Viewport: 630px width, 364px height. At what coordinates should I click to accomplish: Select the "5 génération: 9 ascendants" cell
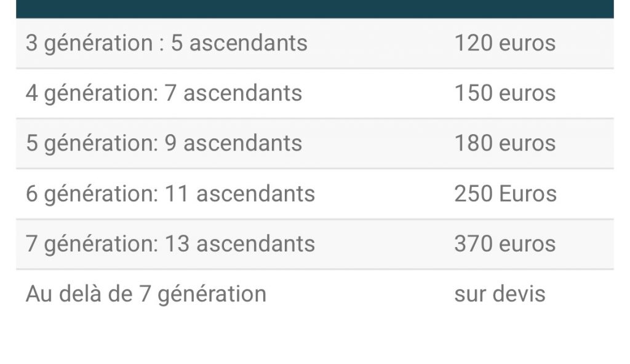pyautogui.click(x=164, y=143)
